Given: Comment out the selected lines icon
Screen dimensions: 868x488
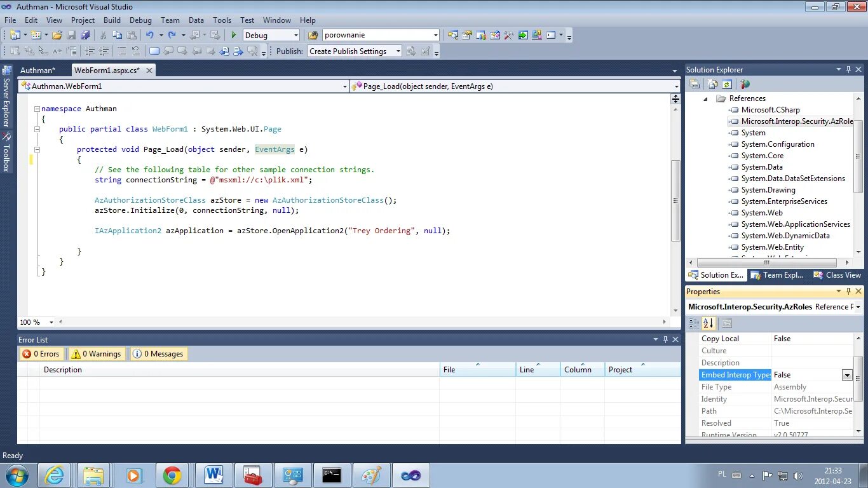Looking at the screenshot, I should [x=121, y=51].
